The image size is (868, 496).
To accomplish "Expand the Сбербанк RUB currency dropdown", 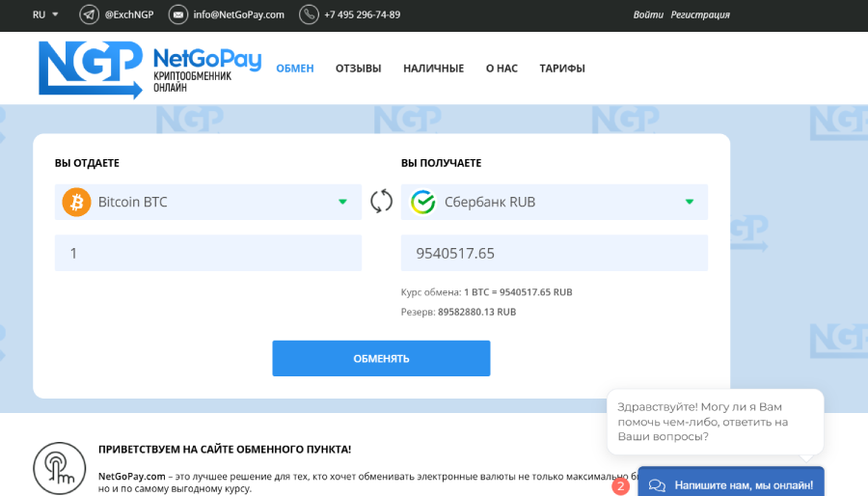I will [555, 202].
